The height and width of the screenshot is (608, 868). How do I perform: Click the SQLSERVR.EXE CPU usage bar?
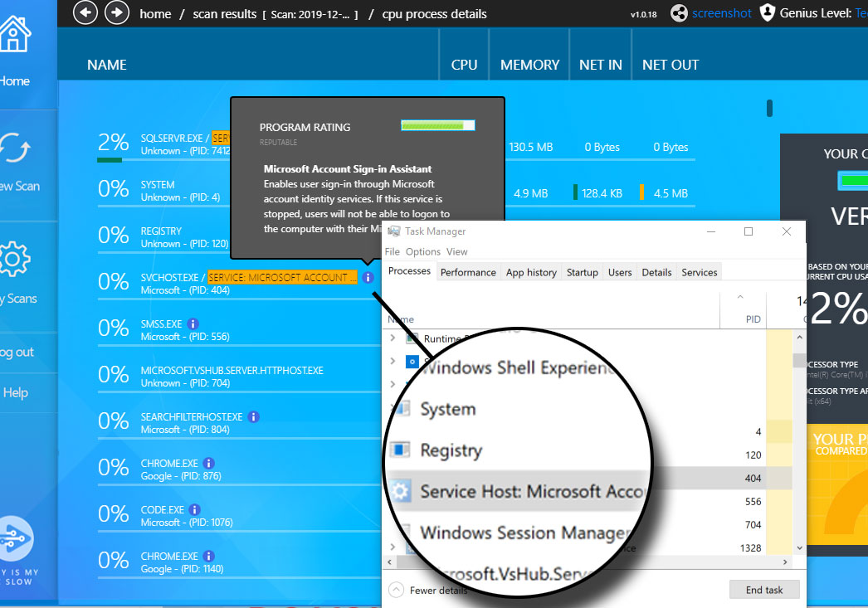click(110, 160)
